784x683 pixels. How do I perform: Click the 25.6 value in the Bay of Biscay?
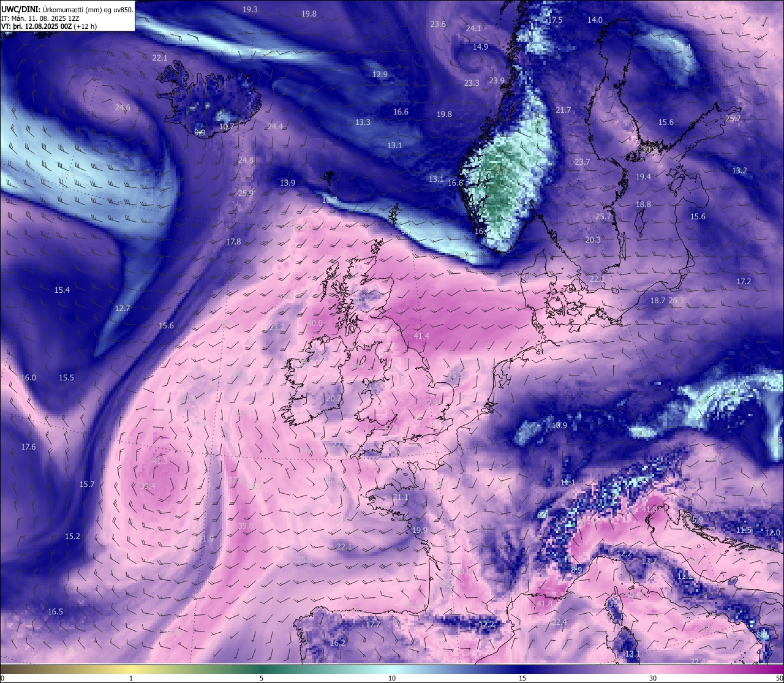coord(304,559)
